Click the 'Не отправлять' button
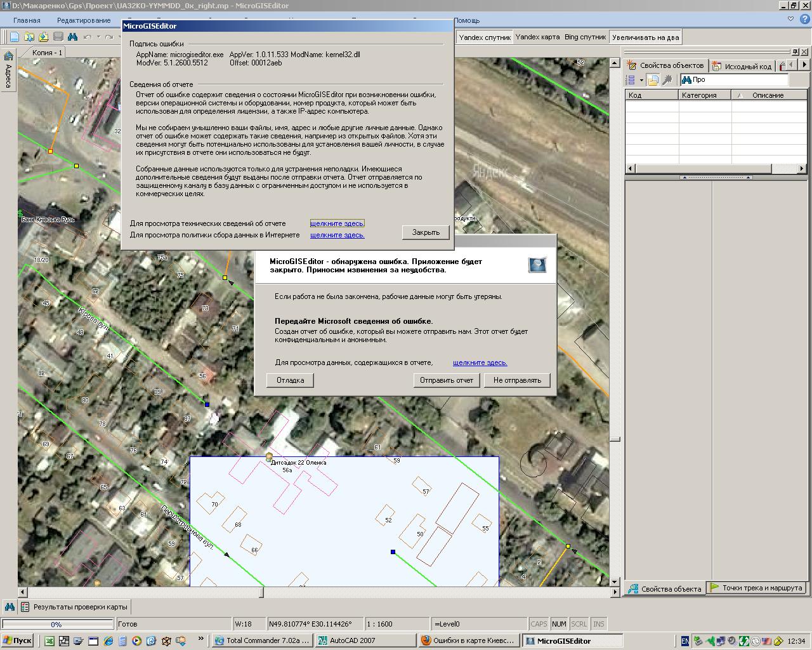The image size is (812, 650). 517,380
